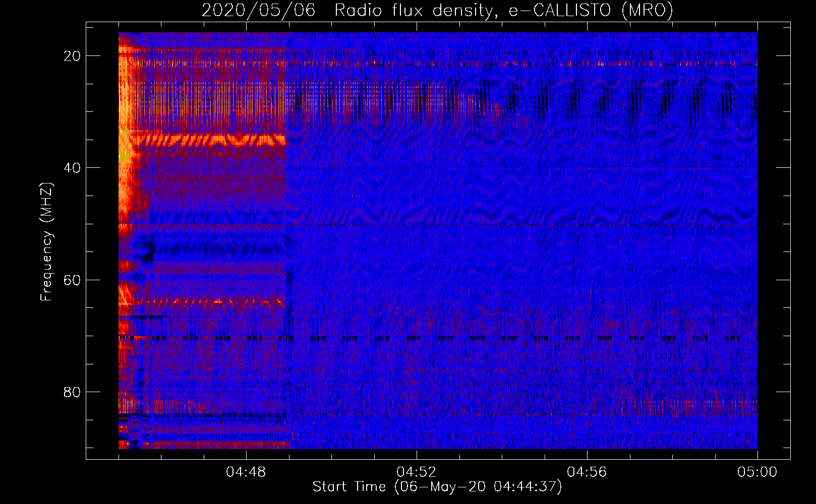The width and height of the screenshot is (816, 504).
Task: Click the 'Frequency (MHZ)' y-axis label
Action: pyautogui.click(x=46, y=242)
